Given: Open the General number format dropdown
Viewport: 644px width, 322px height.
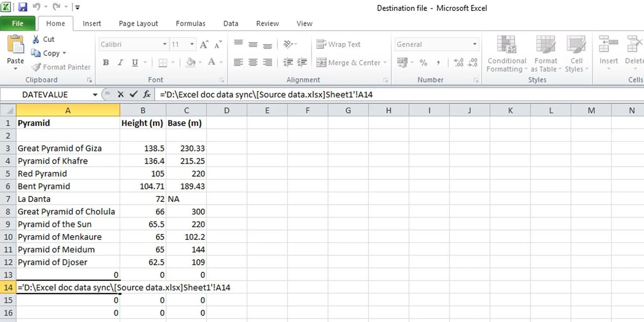Looking at the screenshot, I should click(475, 44).
